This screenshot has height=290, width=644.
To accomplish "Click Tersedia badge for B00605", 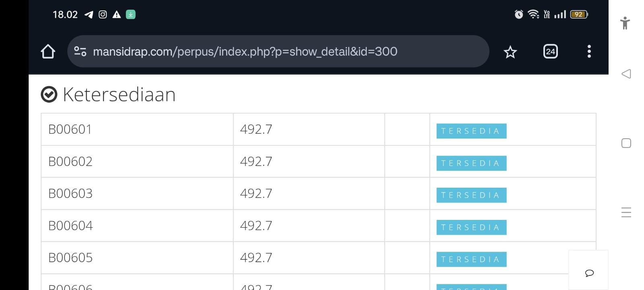I will point(471,259).
